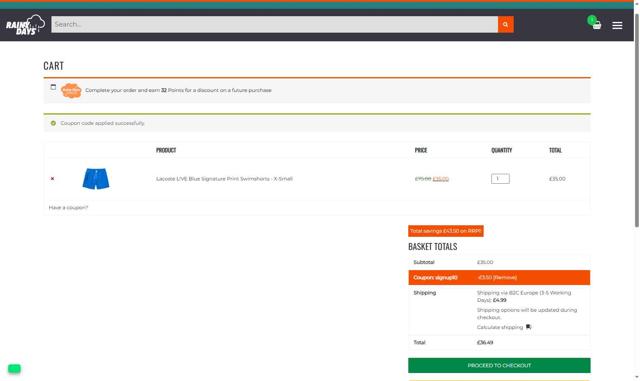Click the TOTAL column header
The height and width of the screenshot is (381, 640).
(555, 150)
